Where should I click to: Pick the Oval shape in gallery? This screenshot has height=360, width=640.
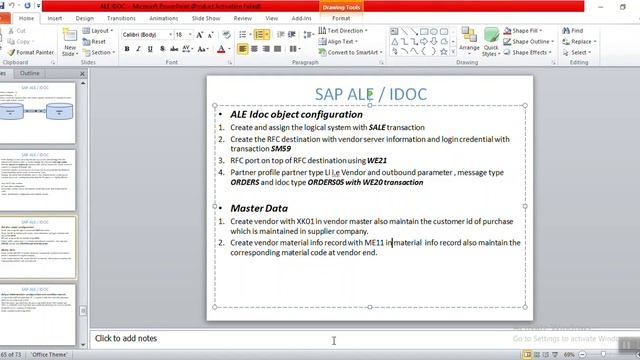coord(434,31)
